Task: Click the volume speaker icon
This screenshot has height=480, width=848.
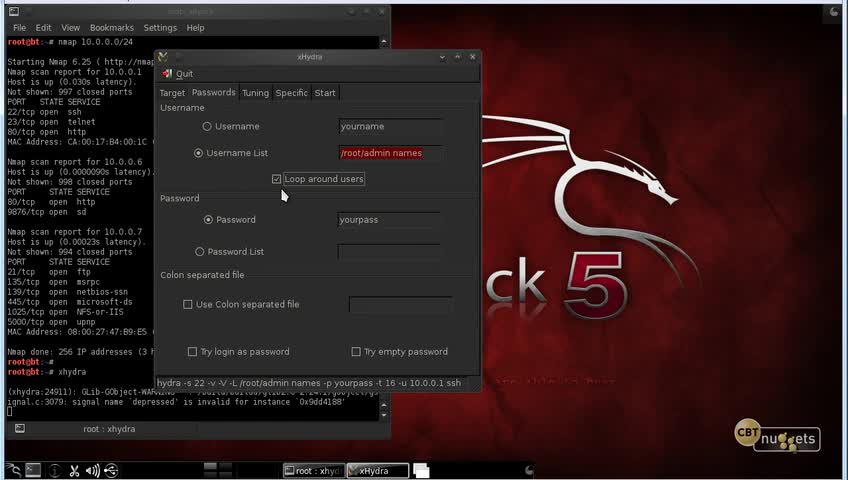Action: click(92, 471)
